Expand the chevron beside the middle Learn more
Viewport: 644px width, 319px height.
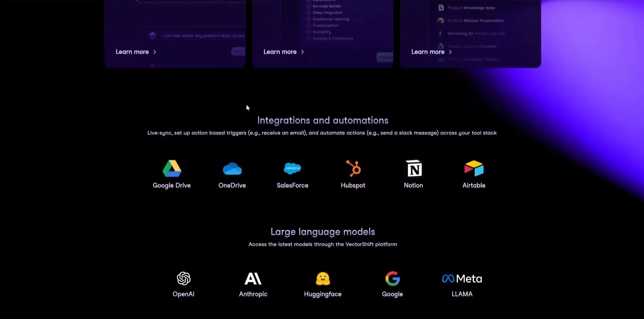coord(302,52)
